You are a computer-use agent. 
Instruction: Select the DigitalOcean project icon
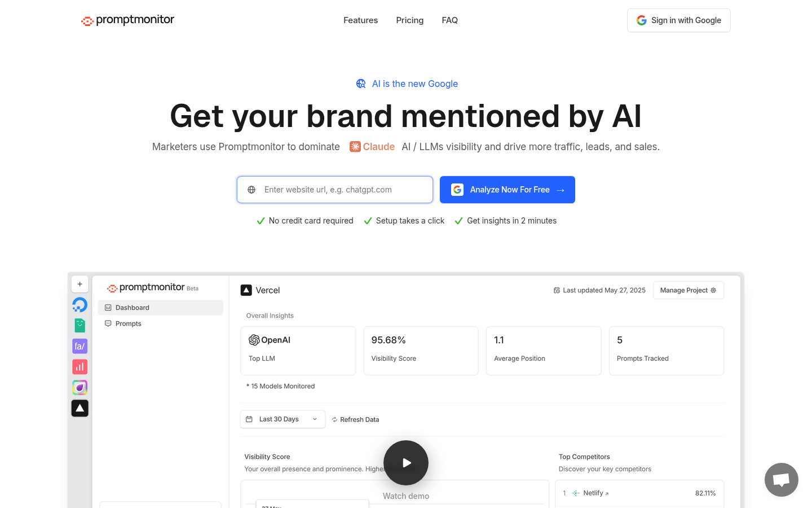tap(80, 305)
